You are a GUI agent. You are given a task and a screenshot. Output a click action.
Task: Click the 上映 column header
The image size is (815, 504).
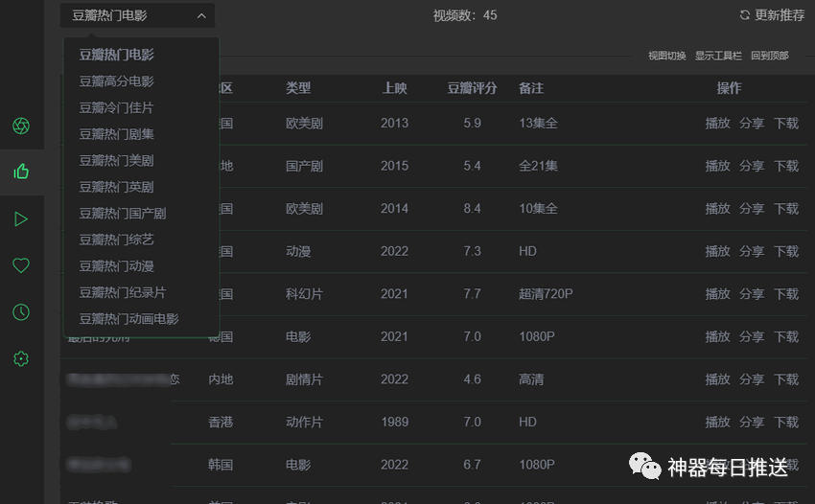click(394, 88)
